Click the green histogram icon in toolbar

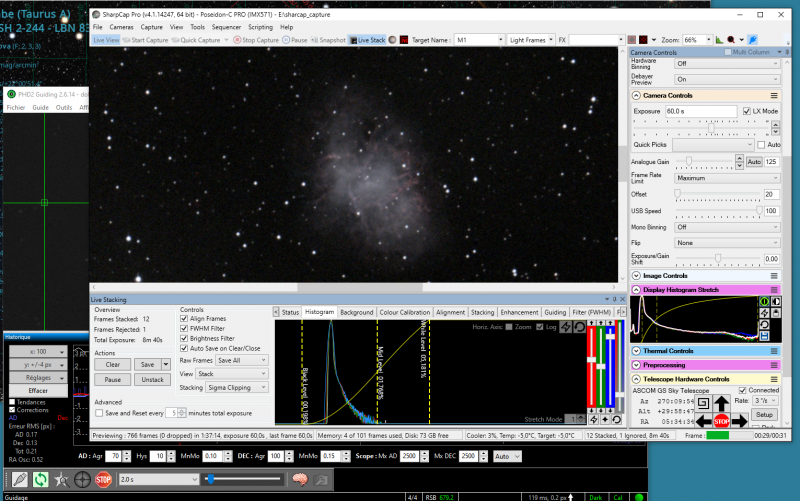coord(719,40)
